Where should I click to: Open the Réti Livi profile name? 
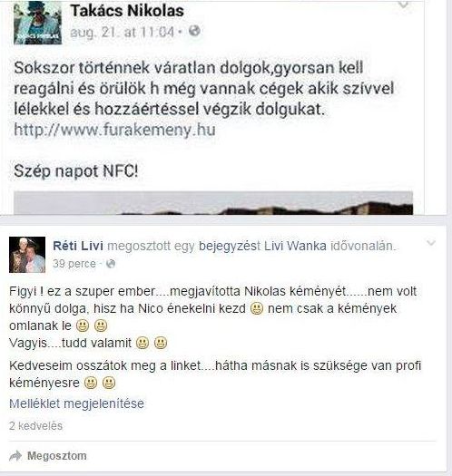tap(78, 246)
